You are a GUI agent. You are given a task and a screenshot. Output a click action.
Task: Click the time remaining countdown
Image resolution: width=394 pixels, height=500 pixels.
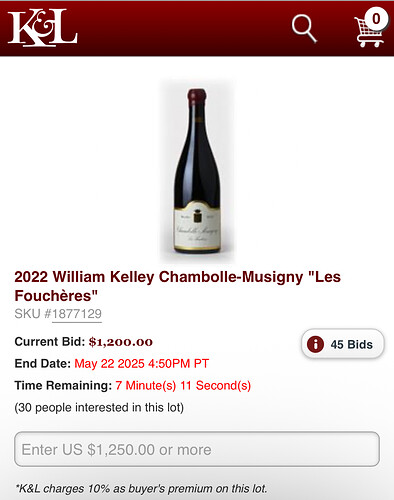(183, 385)
